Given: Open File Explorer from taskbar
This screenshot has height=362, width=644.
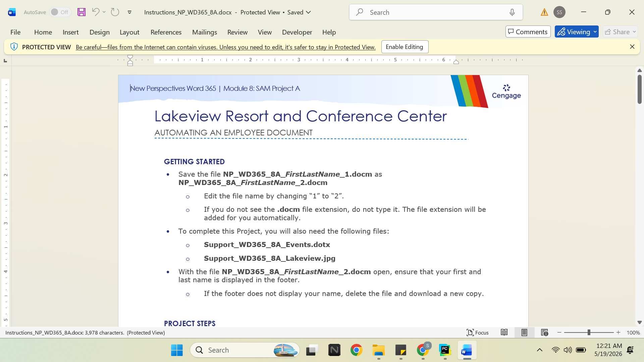Looking at the screenshot, I should (x=379, y=350).
